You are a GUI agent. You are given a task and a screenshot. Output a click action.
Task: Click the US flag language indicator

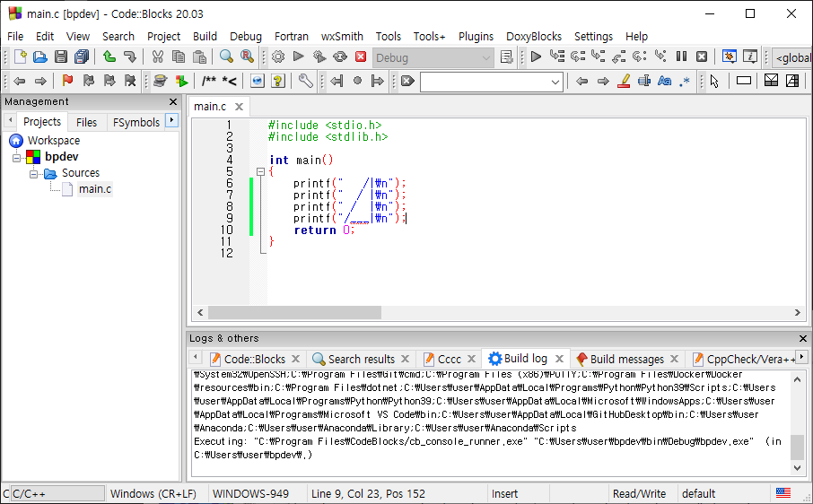tap(782, 493)
